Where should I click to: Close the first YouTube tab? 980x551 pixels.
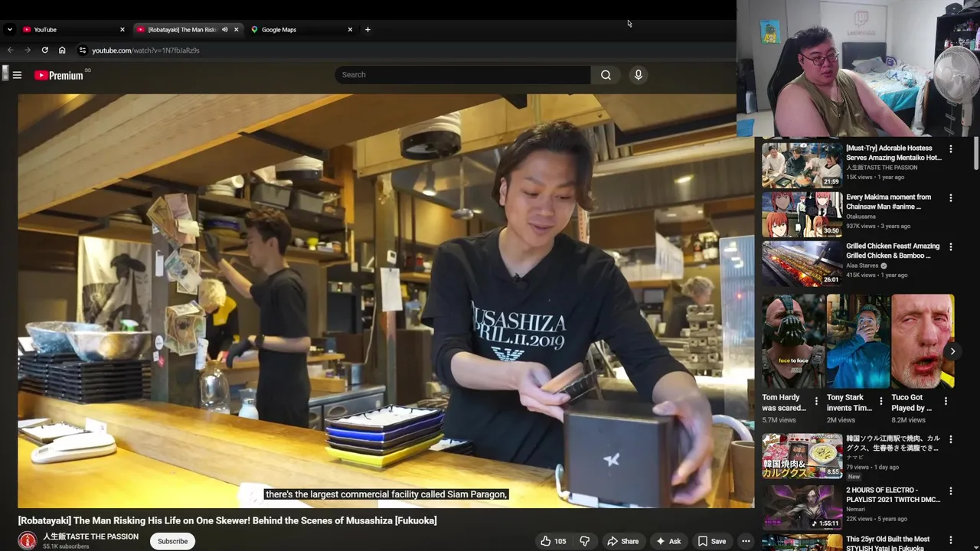pyautogui.click(x=122, y=30)
